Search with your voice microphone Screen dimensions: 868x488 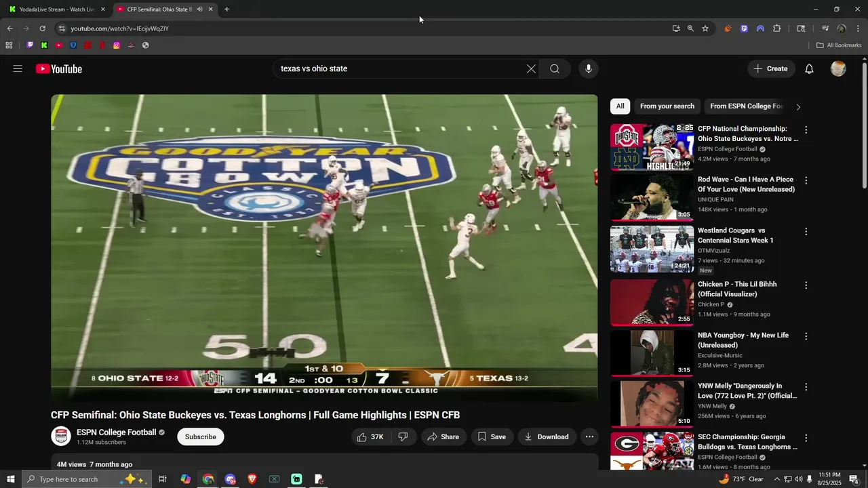(x=589, y=68)
